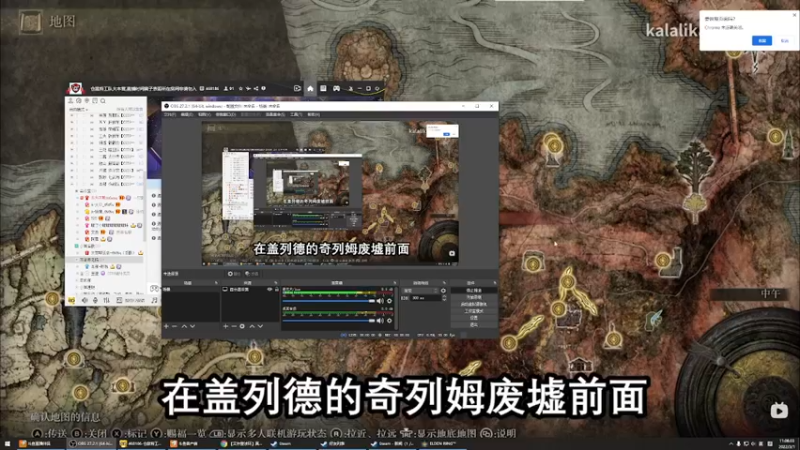Click the 属性 gear button above the docks

click(234, 274)
